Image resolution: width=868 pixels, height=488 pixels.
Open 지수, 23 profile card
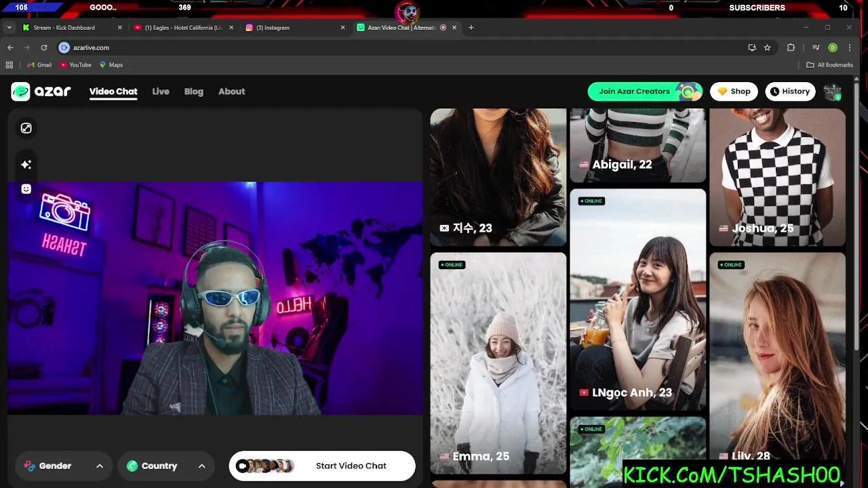point(498,177)
